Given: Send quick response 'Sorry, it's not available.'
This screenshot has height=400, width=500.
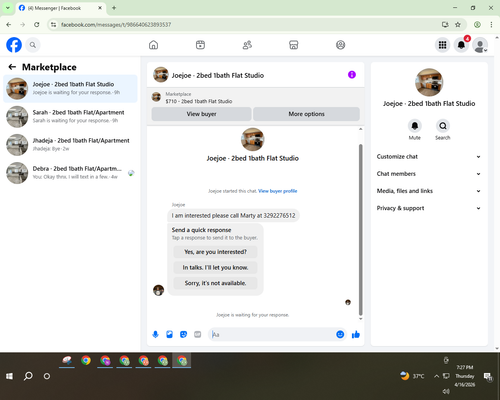Looking at the screenshot, I should (215, 283).
